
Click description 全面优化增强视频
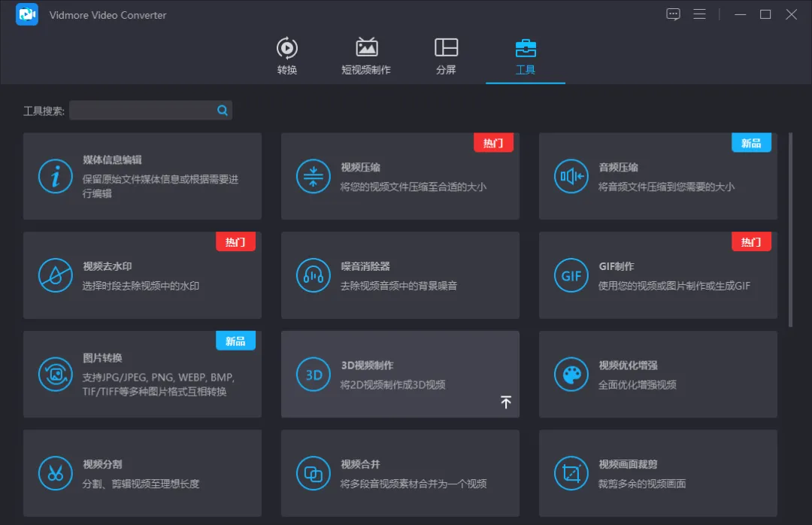(x=638, y=384)
